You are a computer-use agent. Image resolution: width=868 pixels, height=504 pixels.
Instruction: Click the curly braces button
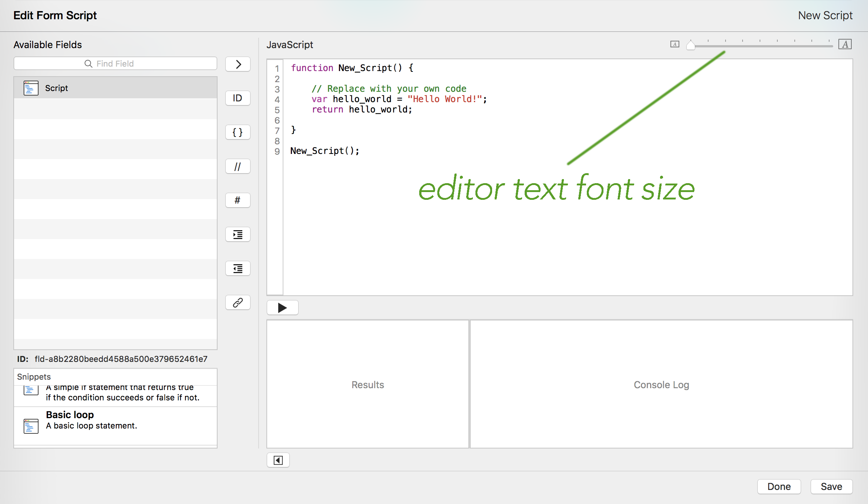click(238, 132)
